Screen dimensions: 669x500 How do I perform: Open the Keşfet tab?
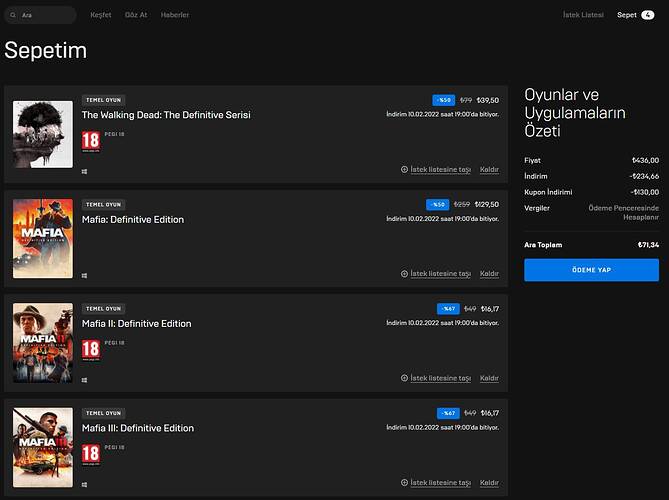(101, 15)
